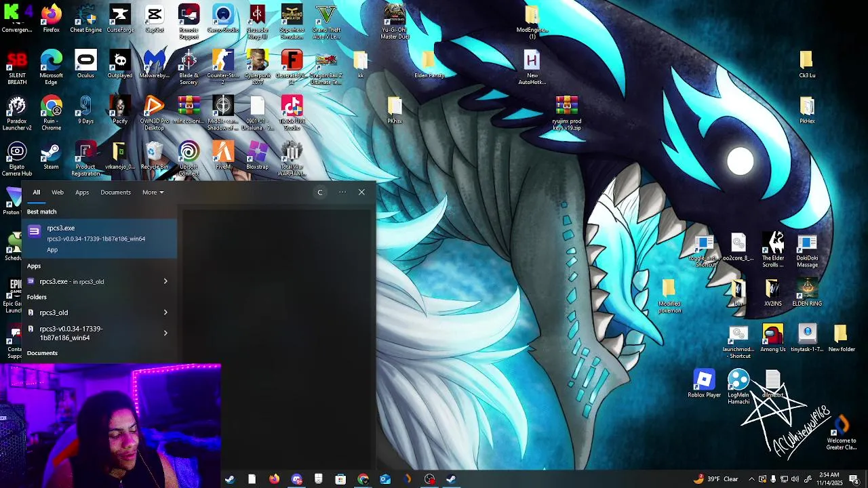This screenshot has height=488, width=868.
Task: Open the rpcs3.exe best match result
Action: [100, 238]
